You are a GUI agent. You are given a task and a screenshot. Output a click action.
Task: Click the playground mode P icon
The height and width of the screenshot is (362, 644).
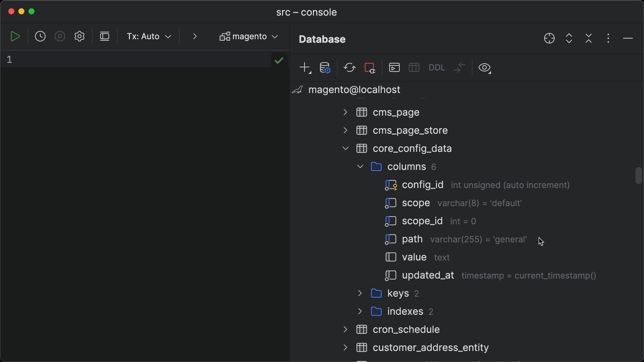pyautogui.click(x=60, y=36)
